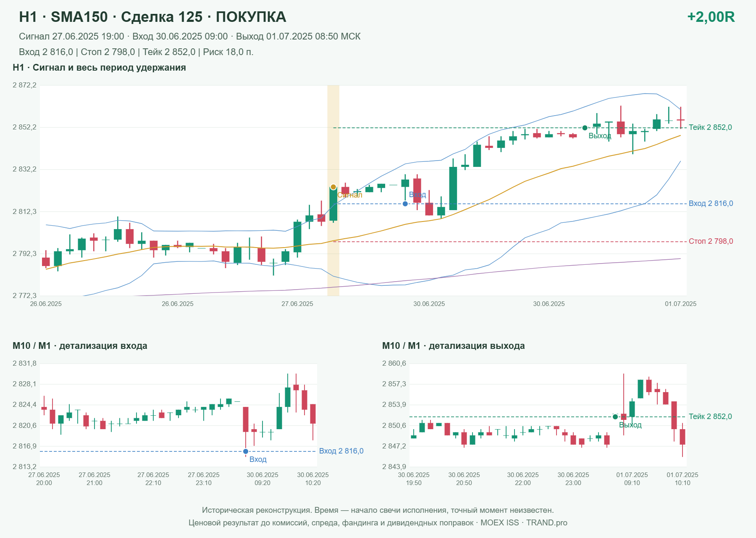This screenshot has height=538, width=756.
Task: Click the beige highlighted signal candle band
Action: click(x=333, y=190)
